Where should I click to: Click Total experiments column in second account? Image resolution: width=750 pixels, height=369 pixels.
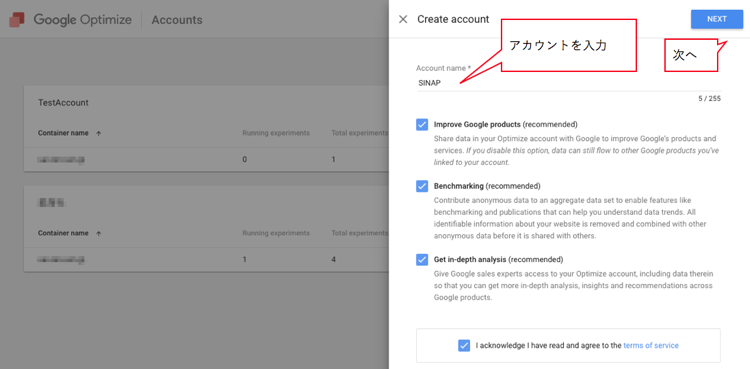coord(360,233)
